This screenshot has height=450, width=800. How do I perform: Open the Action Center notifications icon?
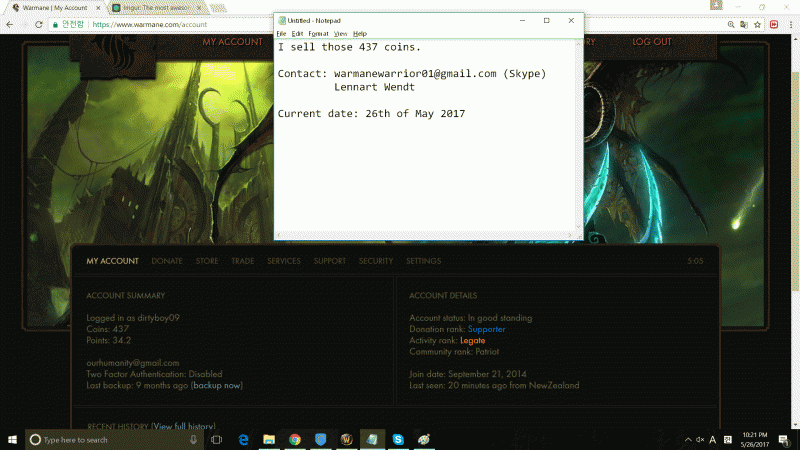pyautogui.click(x=784, y=439)
